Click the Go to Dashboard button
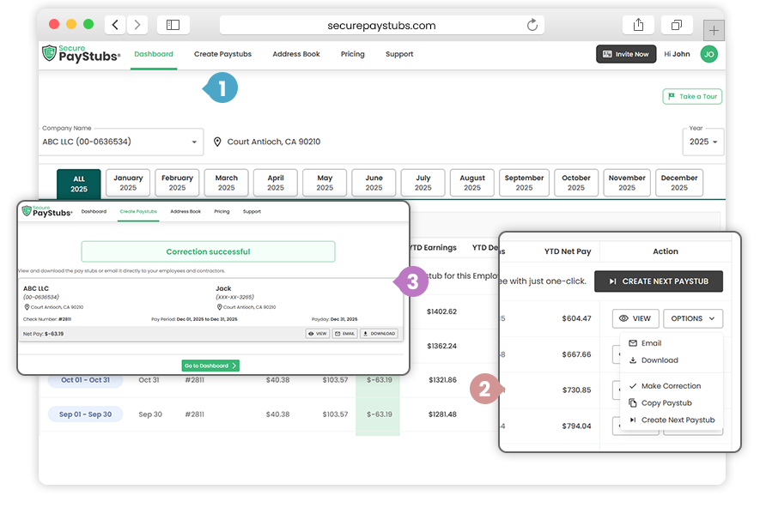 pos(210,366)
